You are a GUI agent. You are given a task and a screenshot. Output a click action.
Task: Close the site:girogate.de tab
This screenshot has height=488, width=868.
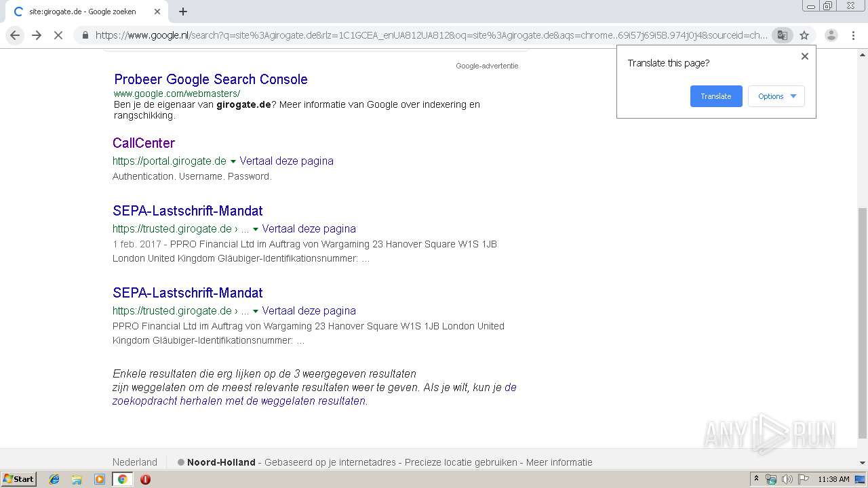point(157,12)
